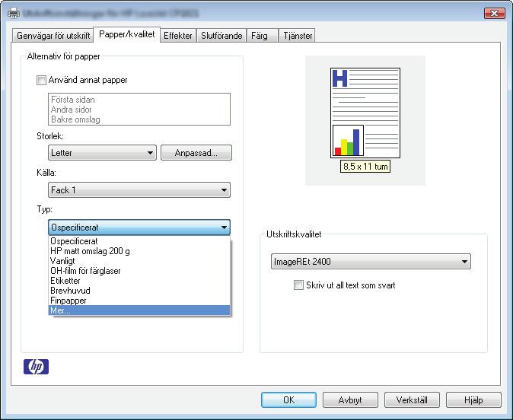Expand the Källa Fack 1 dropdown

[x=139, y=190]
